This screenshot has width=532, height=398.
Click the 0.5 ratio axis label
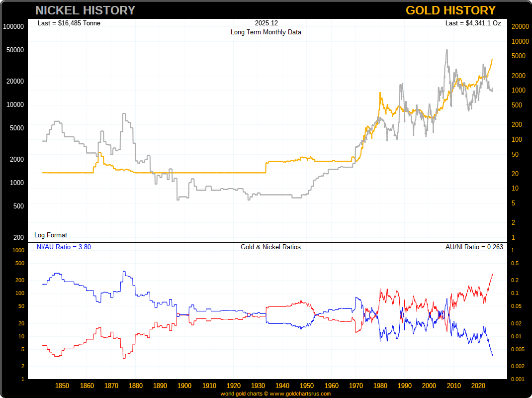[515, 264]
